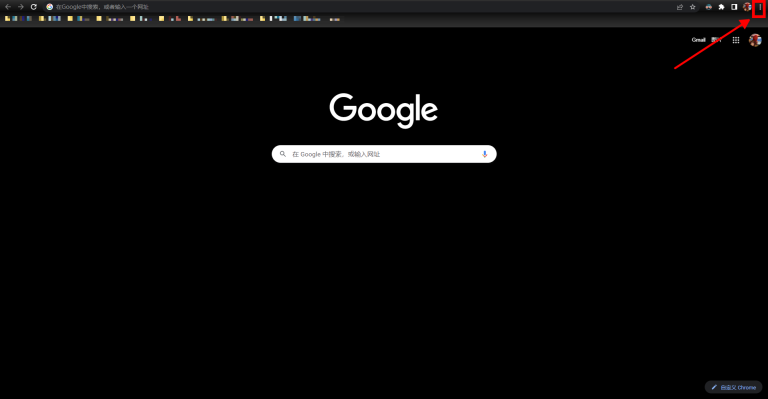Click the magnifier icon in the search box
768x399 pixels.
[x=283, y=154]
